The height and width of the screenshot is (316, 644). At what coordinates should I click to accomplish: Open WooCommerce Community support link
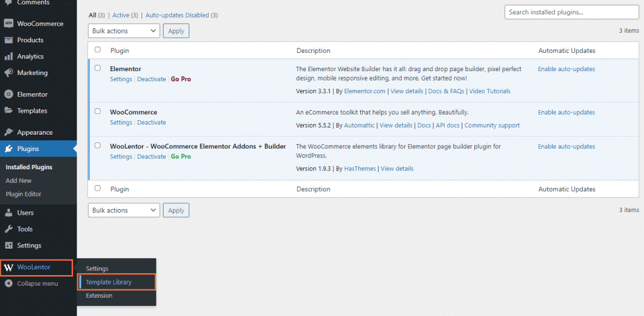[x=492, y=125]
